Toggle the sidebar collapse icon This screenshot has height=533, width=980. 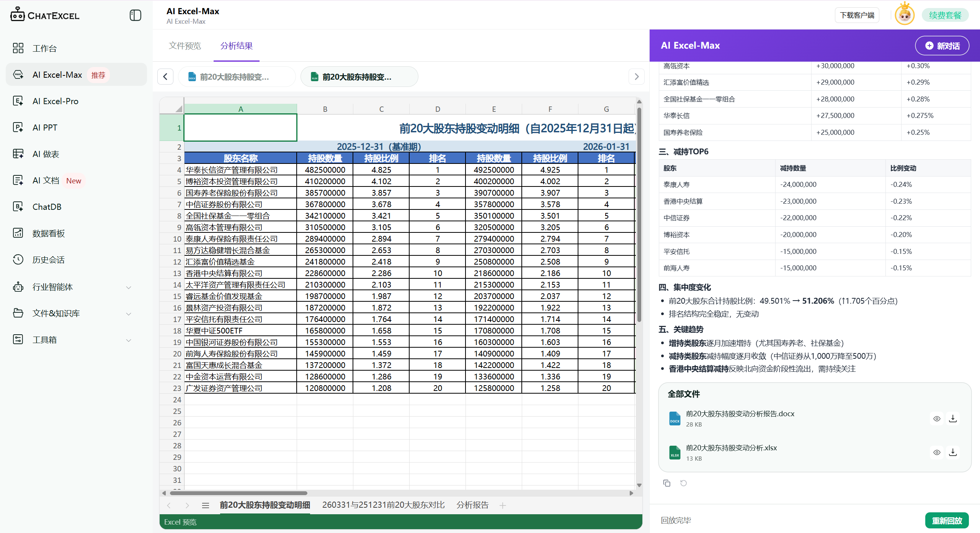coord(136,15)
